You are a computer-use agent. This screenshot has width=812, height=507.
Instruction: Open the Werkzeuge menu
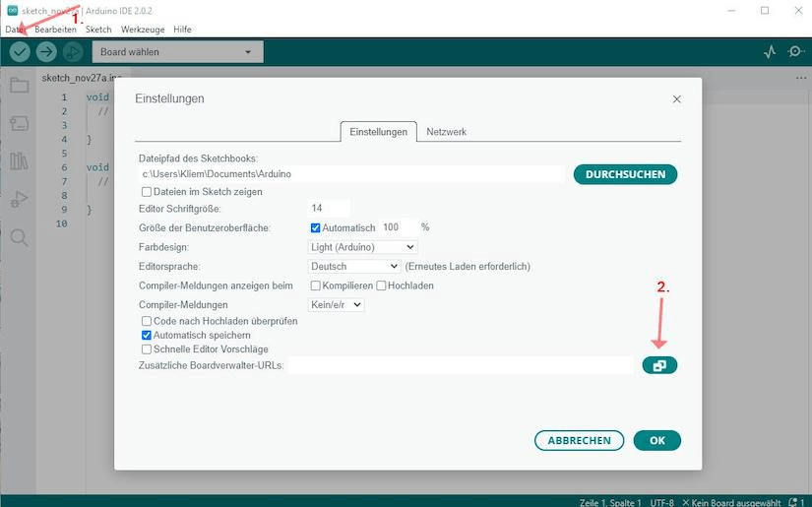143,30
